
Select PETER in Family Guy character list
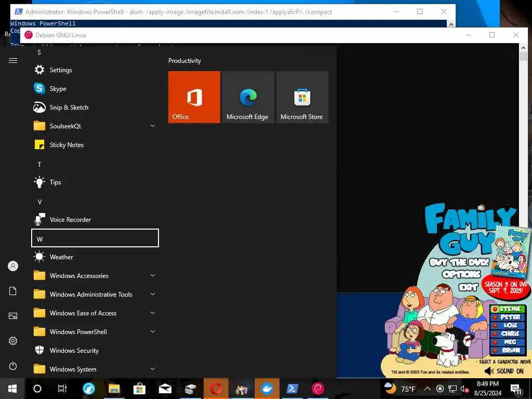click(508, 317)
